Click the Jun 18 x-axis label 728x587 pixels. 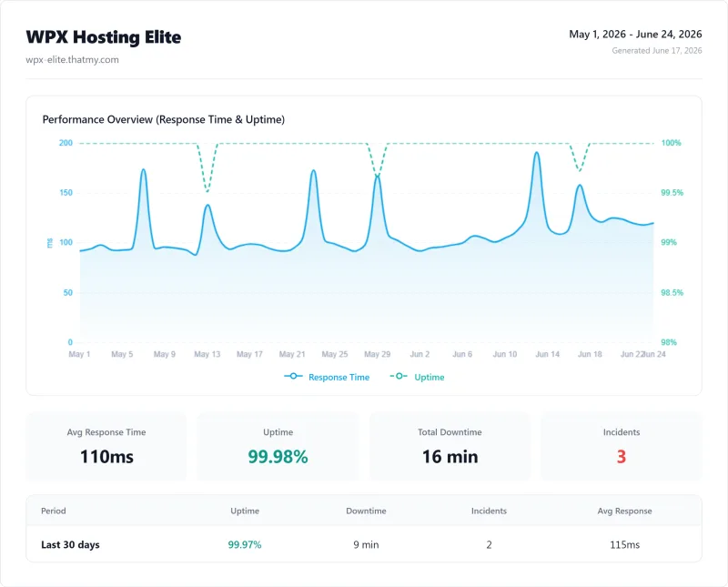[590, 354]
